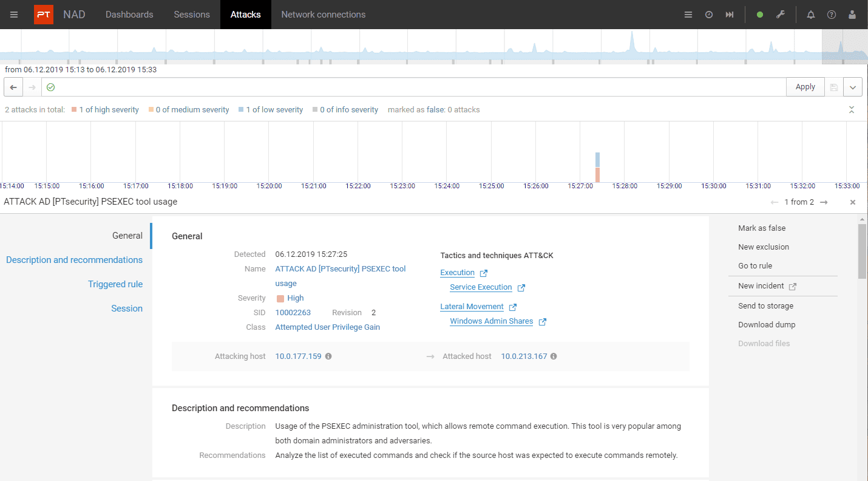Switch to the Sessions tab
868x481 pixels.
coord(192,15)
